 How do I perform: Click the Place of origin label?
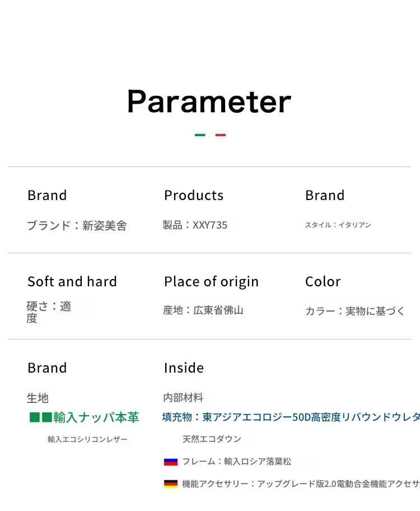click(211, 282)
